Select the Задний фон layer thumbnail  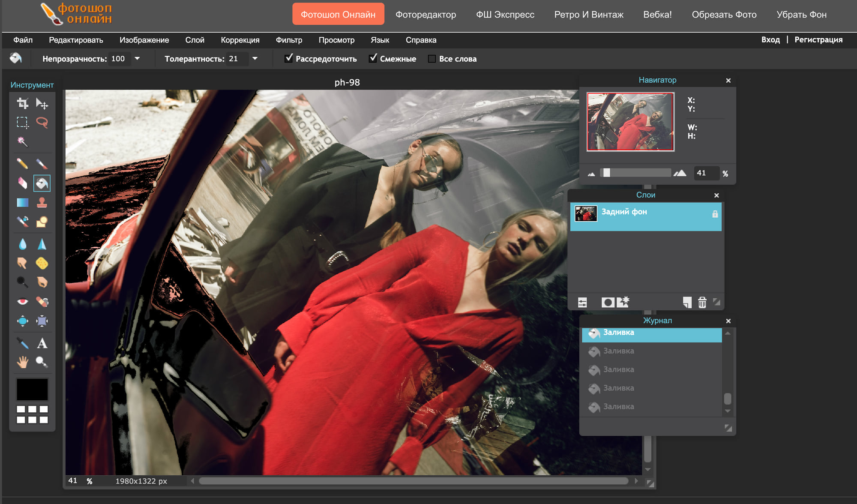585,212
